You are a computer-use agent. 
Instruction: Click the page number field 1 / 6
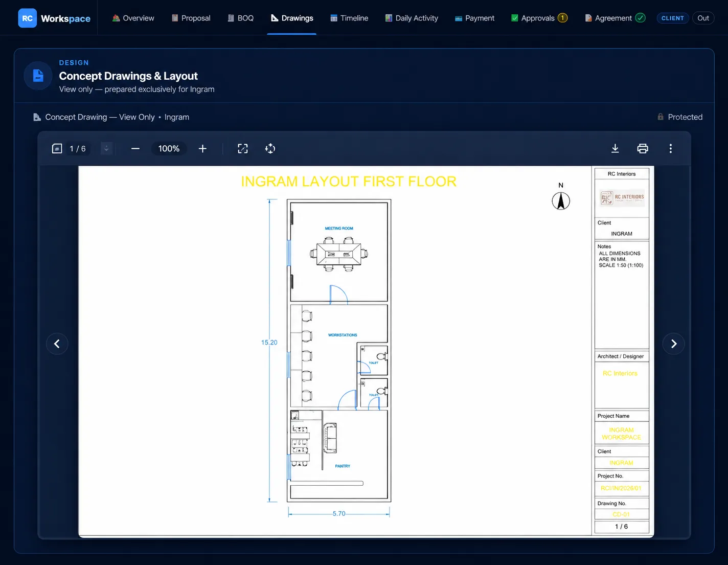tap(78, 149)
